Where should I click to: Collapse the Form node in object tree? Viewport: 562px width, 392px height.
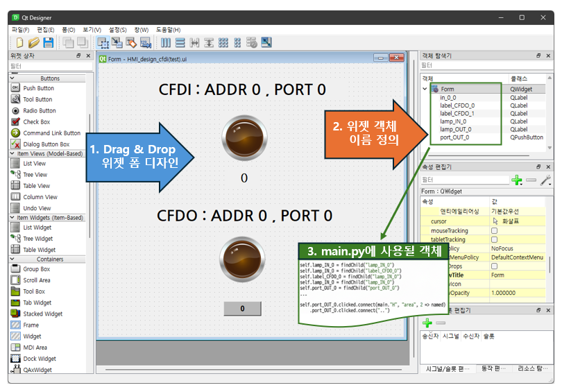(425, 89)
